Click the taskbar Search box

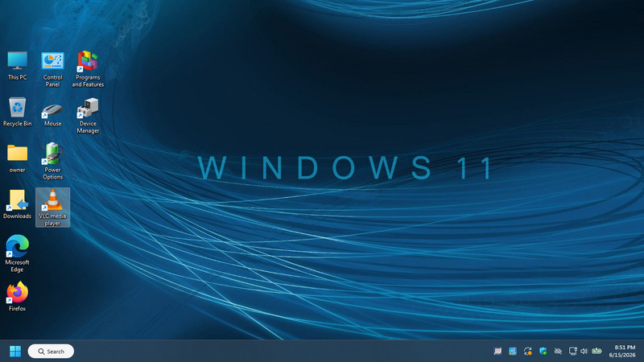51,352
